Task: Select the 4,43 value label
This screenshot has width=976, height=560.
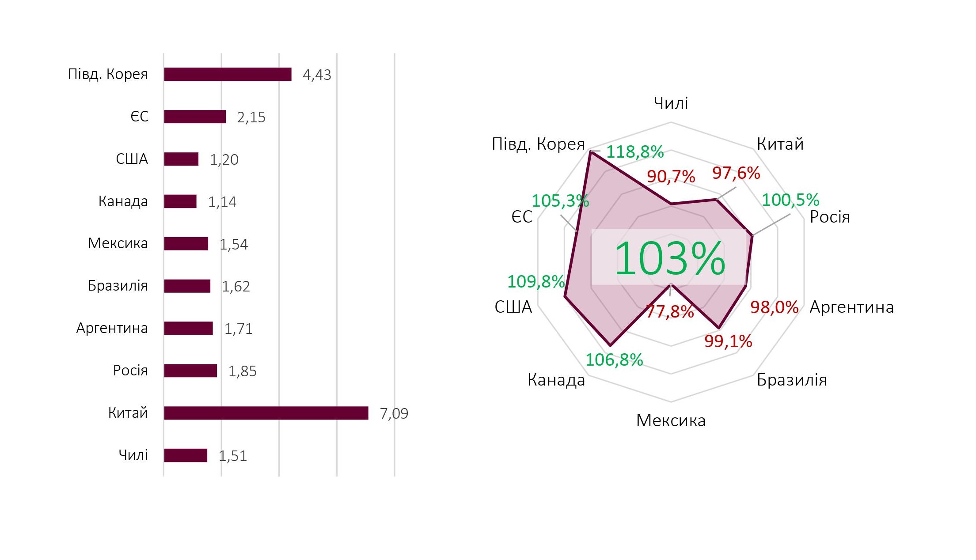Action: [x=317, y=75]
